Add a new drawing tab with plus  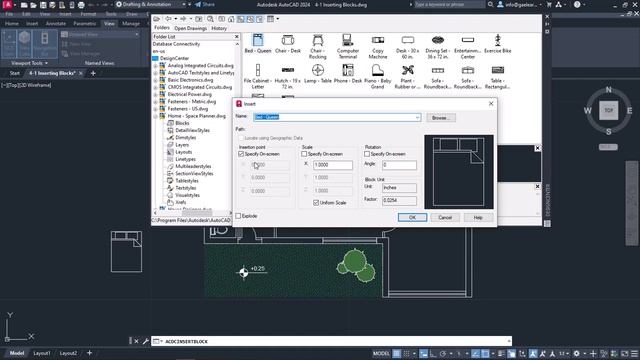pos(93,73)
